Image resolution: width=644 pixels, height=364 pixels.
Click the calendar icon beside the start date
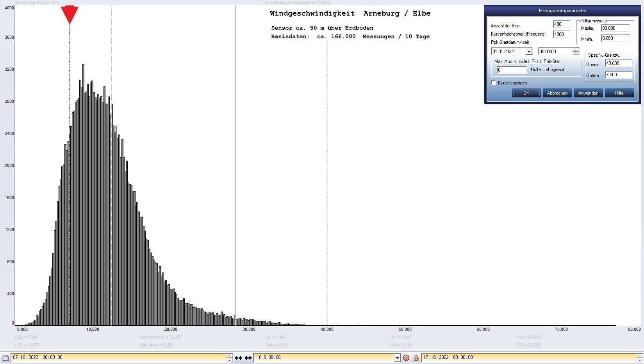pyautogui.click(x=5, y=358)
